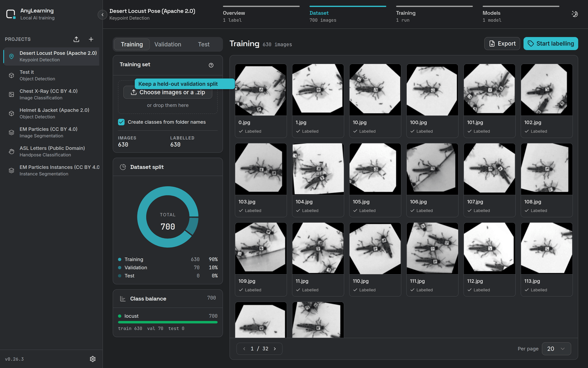
Task: Switch to the Test tab
Action: [204, 45]
